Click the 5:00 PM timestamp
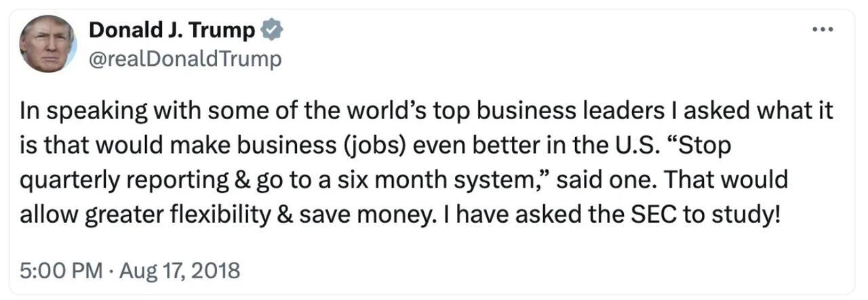Viewport: 868px width, 300px height. (x=60, y=271)
